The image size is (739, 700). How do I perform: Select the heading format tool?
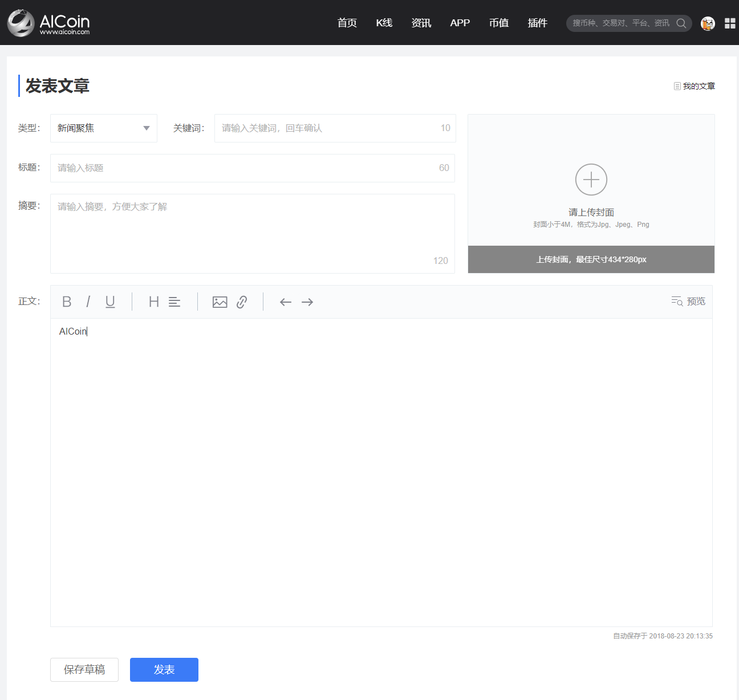(153, 302)
